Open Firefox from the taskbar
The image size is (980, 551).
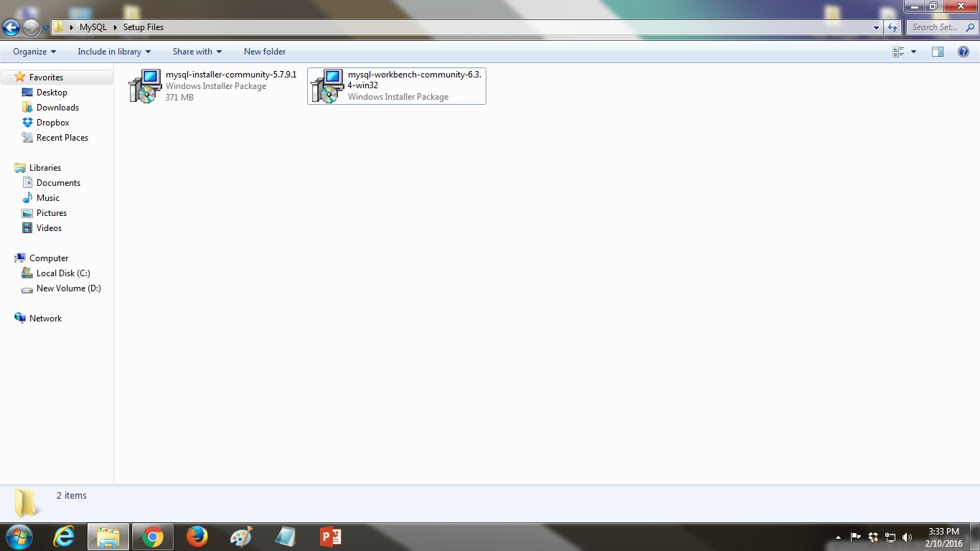[x=197, y=537]
